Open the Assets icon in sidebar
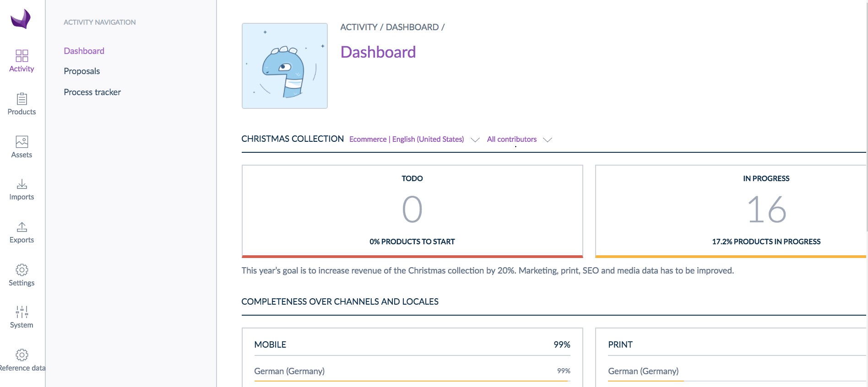 (x=22, y=142)
